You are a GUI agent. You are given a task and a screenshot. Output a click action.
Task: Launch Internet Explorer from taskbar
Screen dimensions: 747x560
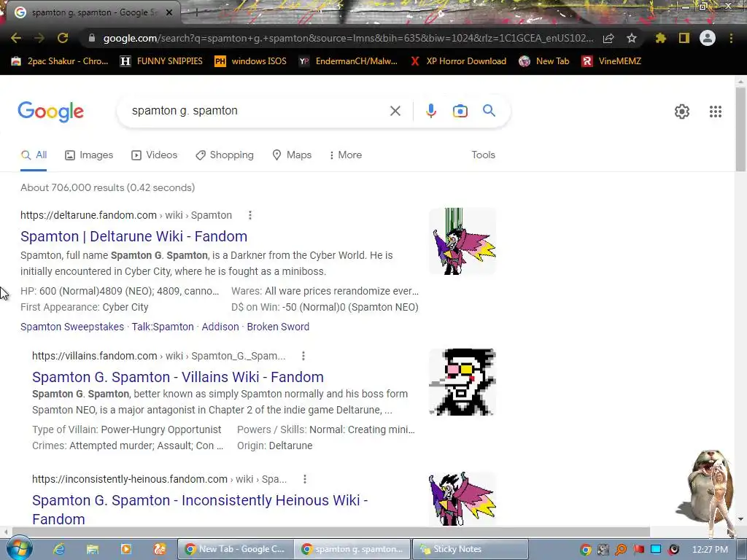[x=59, y=549]
